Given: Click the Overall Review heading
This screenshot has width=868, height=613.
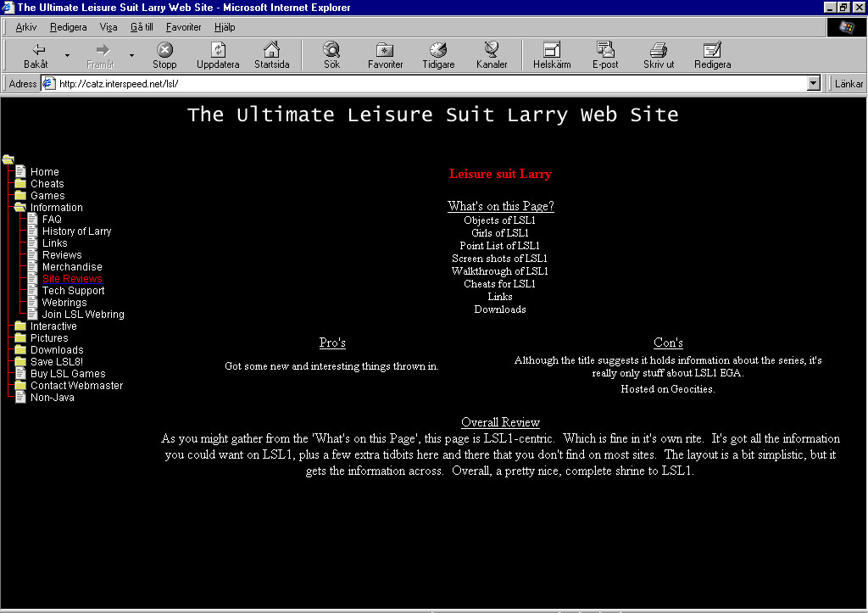Looking at the screenshot, I should point(500,422).
